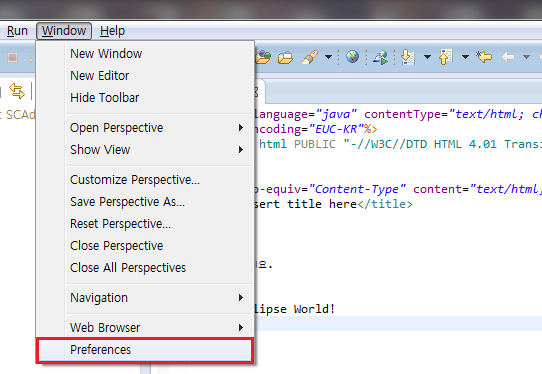Image resolution: width=542 pixels, height=374 pixels.
Task: Click the Link with Editor arrows icon
Action: [x=17, y=91]
